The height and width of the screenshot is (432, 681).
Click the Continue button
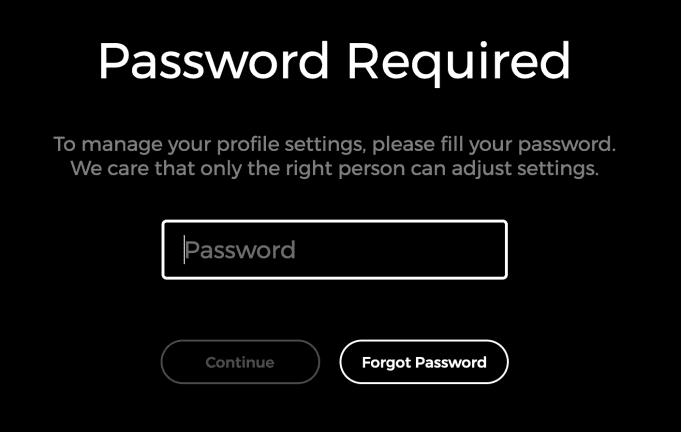[x=240, y=362]
